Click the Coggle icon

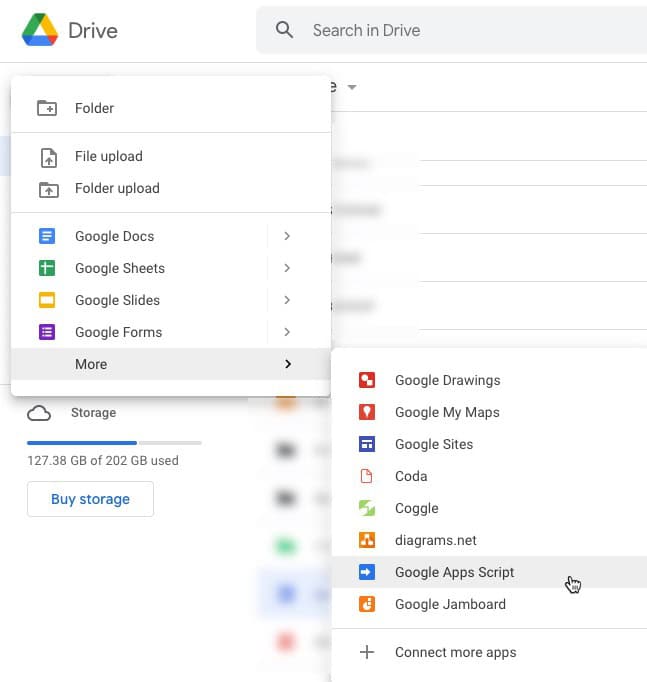367,508
